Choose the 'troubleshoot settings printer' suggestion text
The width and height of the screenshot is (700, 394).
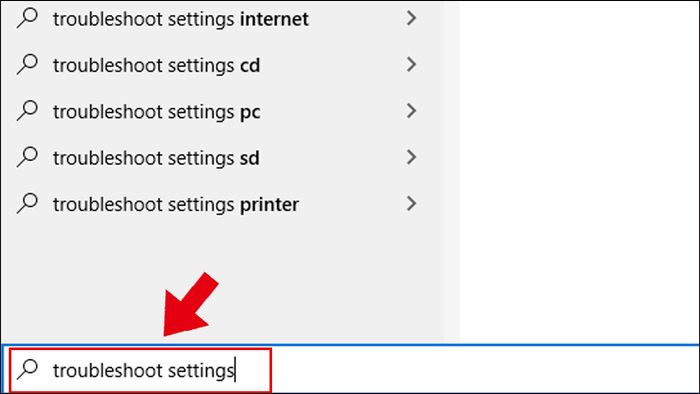coord(175,205)
